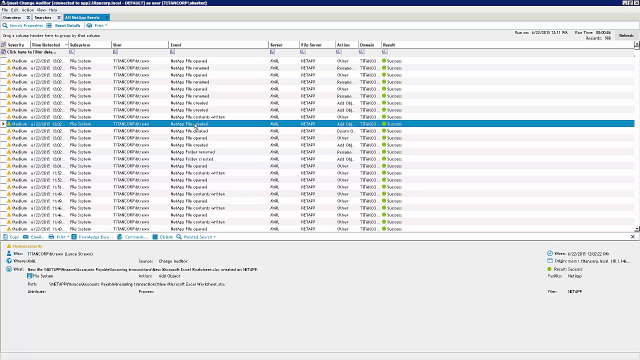Screen dimensions: 640x360
Task: Sort by the Severity column header
Action: tap(16, 45)
